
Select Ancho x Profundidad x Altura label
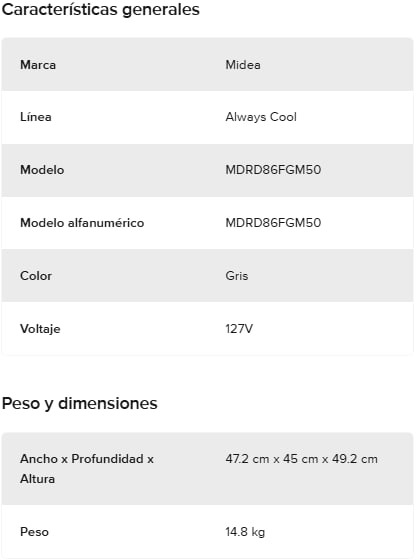point(87,469)
